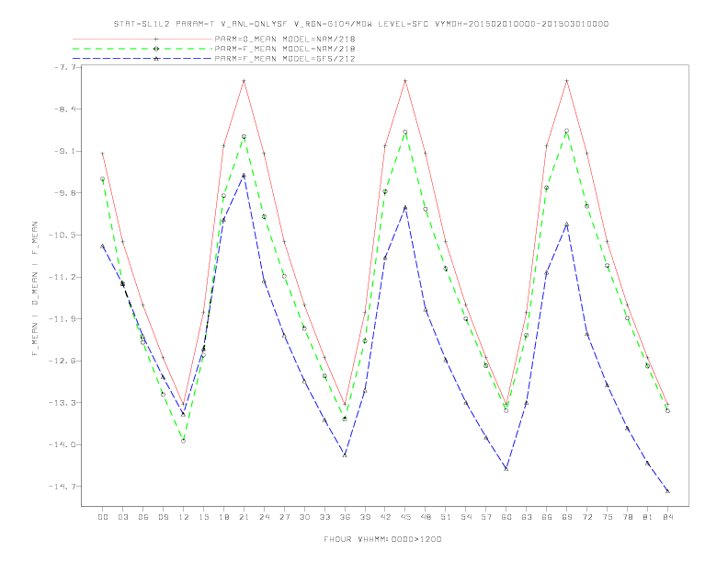Select legend entry PARM=O_MEAN MODEL=NAM/218
Image resolution: width=728 pixels, height=563 pixels.
tap(285, 39)
